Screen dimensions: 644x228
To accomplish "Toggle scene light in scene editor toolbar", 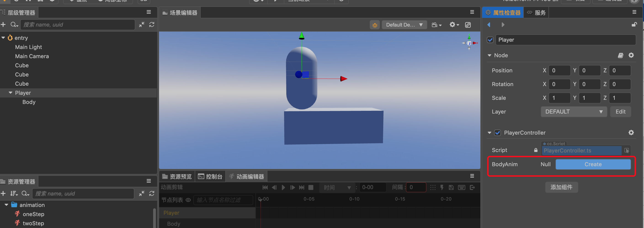I will [375, 25].
